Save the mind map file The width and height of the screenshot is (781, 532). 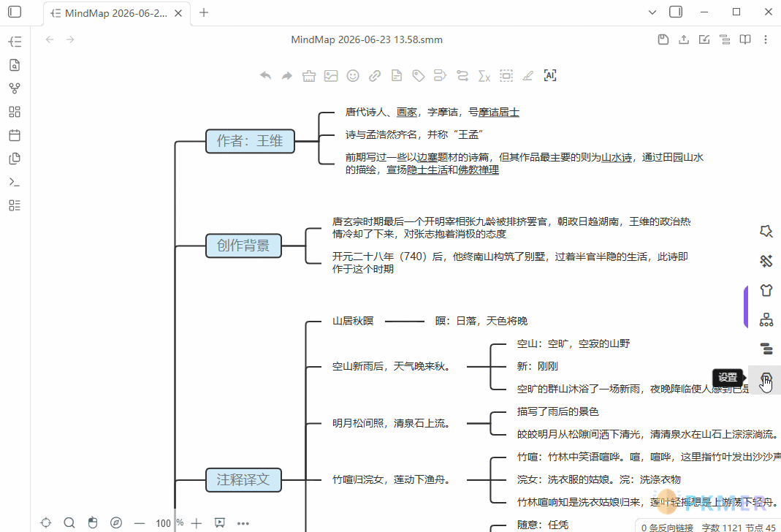coord(663,39)
